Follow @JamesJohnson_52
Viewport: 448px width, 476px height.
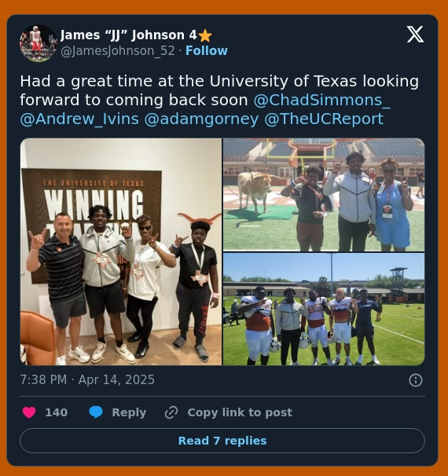207,51
